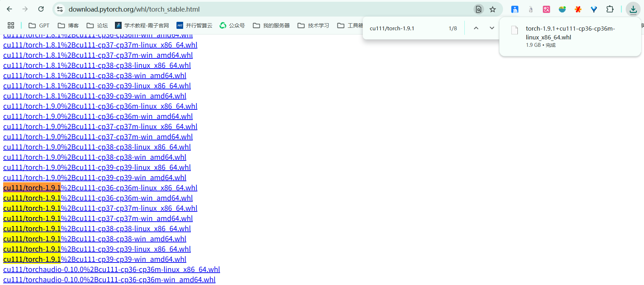Open torch-1.8.1 cu111 cp39 win_amd64 link

click(x=95, y=96)
